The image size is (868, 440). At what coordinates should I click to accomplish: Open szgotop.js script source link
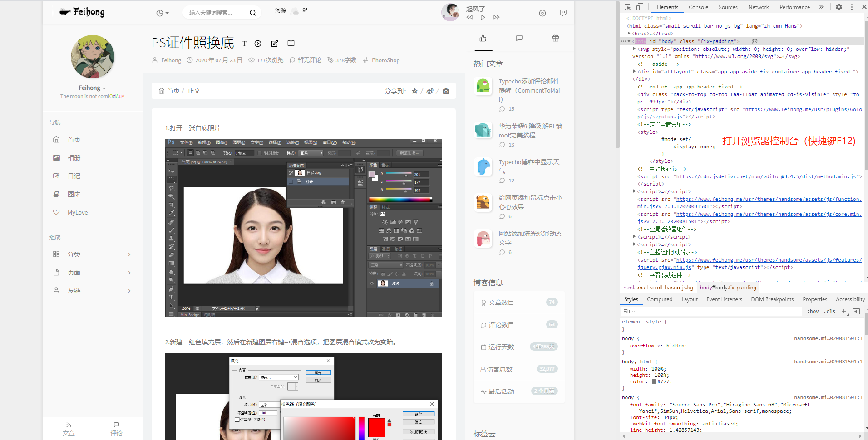750,113
